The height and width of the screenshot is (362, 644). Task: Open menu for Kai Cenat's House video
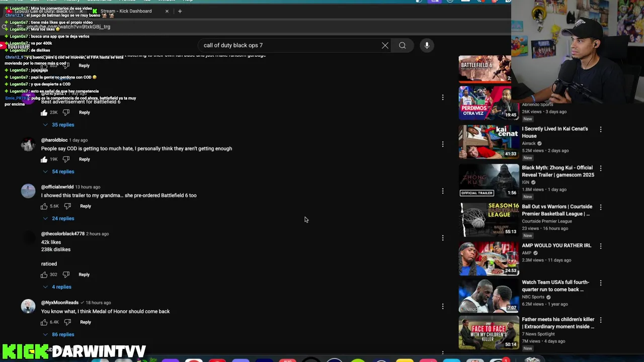coord(600,129)
